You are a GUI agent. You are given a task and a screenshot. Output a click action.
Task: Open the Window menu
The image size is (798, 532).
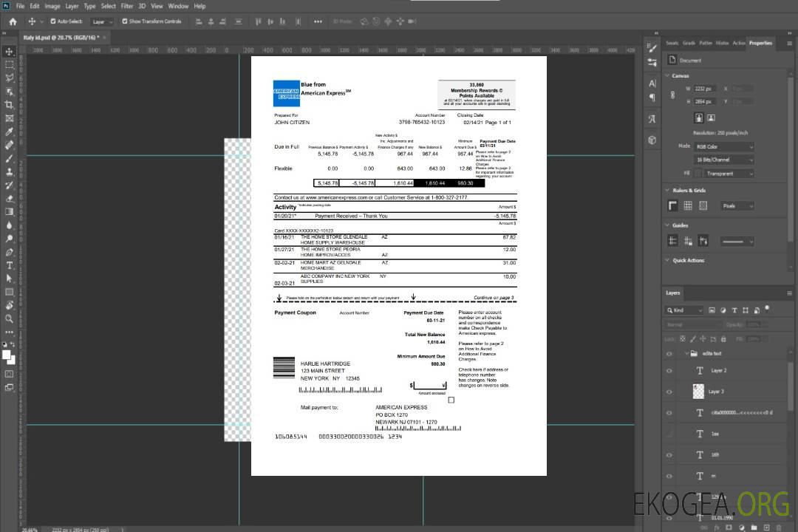pyautogui.click(x=178, y=6)
